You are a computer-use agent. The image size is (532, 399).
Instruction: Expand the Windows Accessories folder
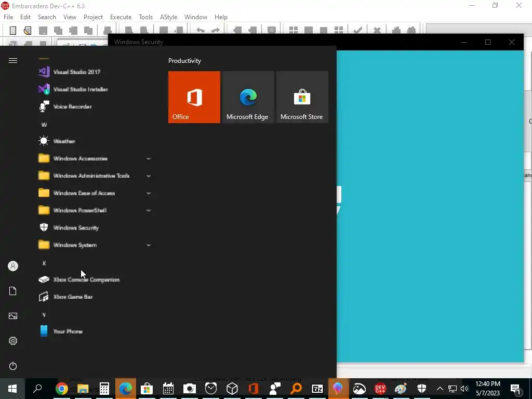[95, 158]
